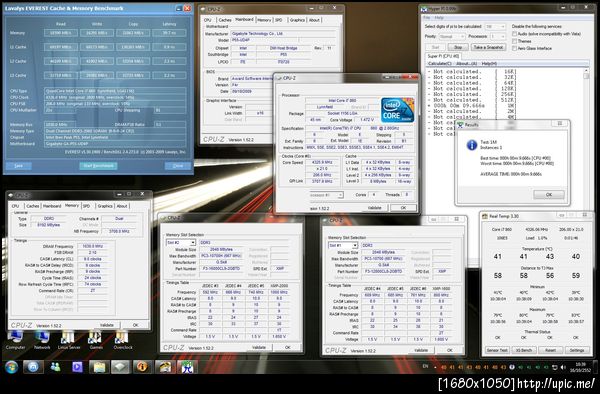Image resolution: width=600 pixels, height=394 pixels.
Task: Open the Calculate(C) menu in Super Pi
Action: [x=439, y=63]
